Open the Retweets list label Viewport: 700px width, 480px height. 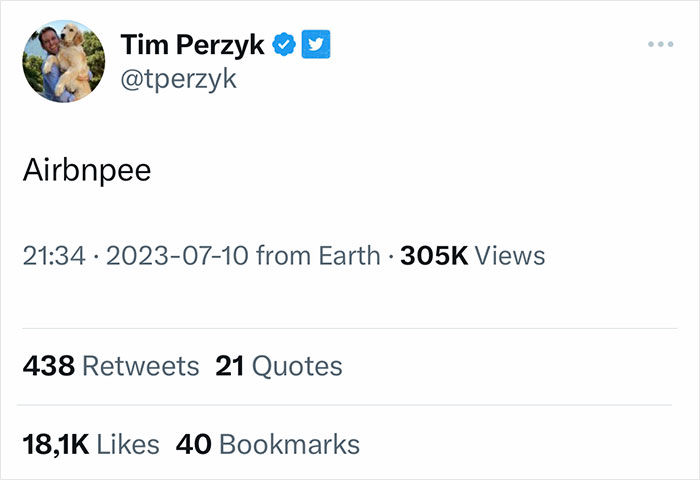(140, 367)
